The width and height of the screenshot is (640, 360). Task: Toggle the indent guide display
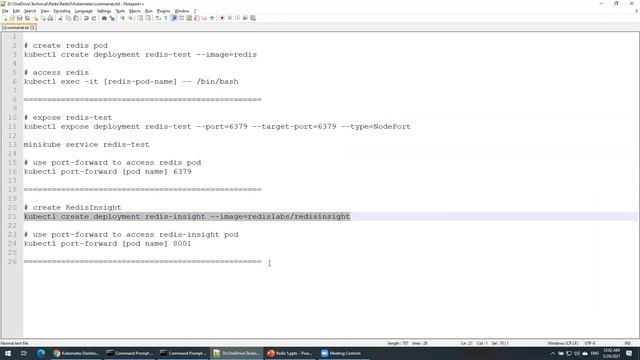tap(174, 18)
